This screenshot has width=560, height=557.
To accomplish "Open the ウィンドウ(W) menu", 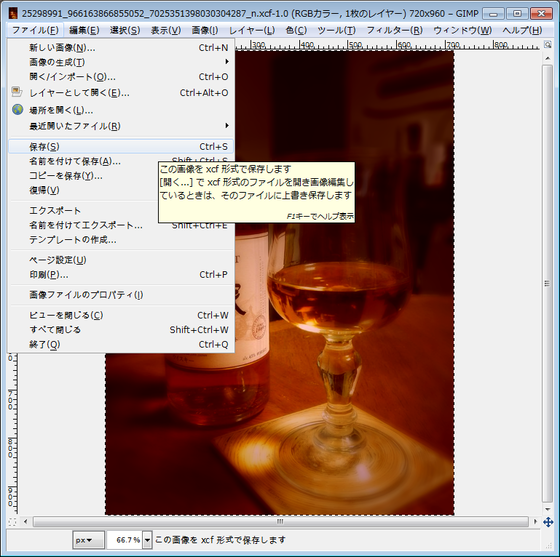I will pyautogui.click(x=462, y=30).
